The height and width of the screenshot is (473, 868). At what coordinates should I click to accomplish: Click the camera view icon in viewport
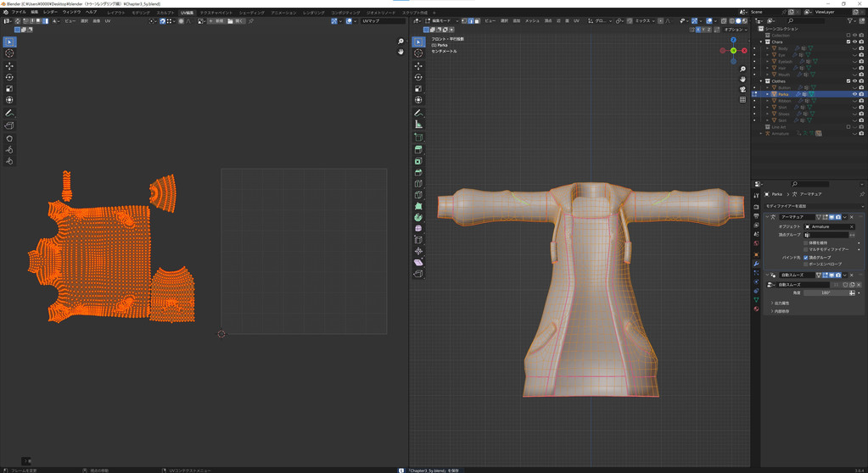pos(742,89)
